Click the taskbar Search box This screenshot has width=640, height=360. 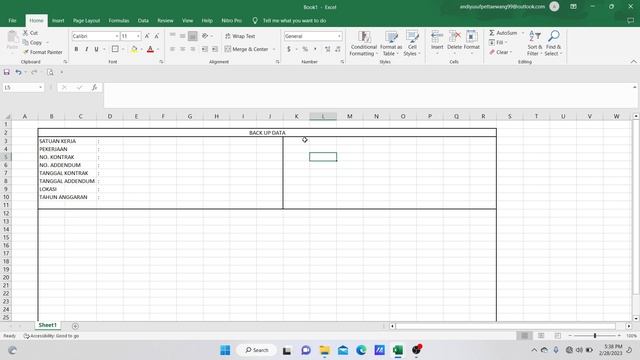[257, 350]
